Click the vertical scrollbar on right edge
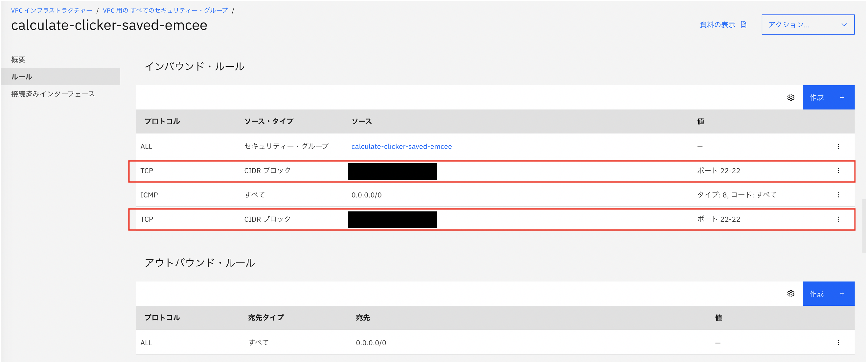Viewport: 868px width, 363px height. [864, 226]
